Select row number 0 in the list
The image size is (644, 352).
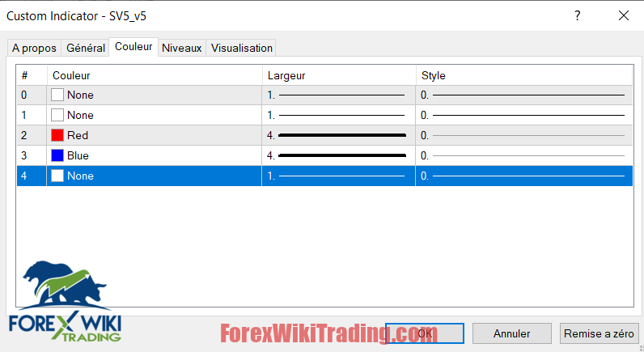tap(32, 95)
